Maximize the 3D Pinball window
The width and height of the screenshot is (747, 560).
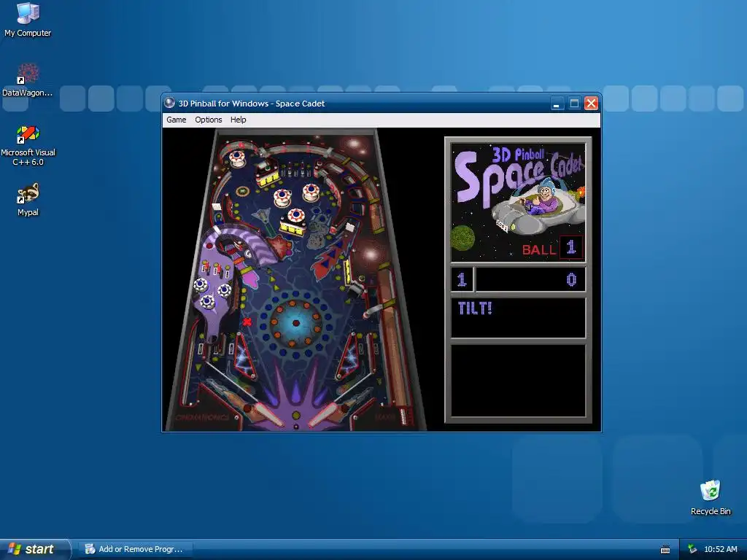point(574,104)
